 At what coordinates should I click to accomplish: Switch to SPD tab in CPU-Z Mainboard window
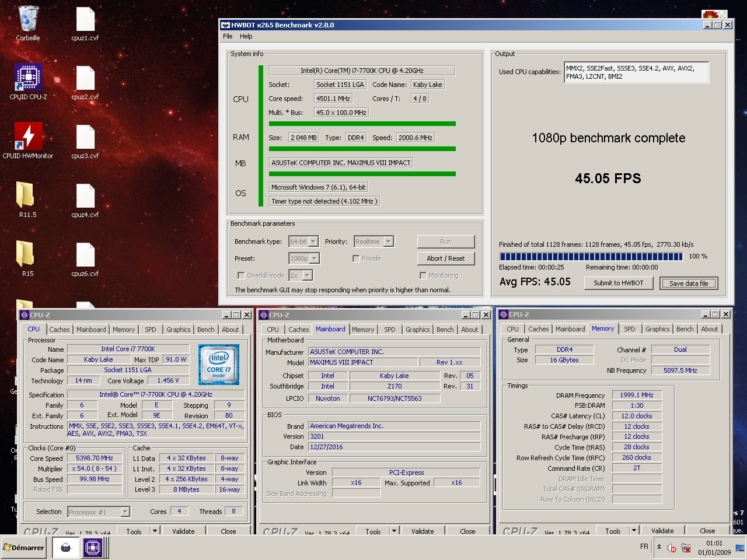390,330
